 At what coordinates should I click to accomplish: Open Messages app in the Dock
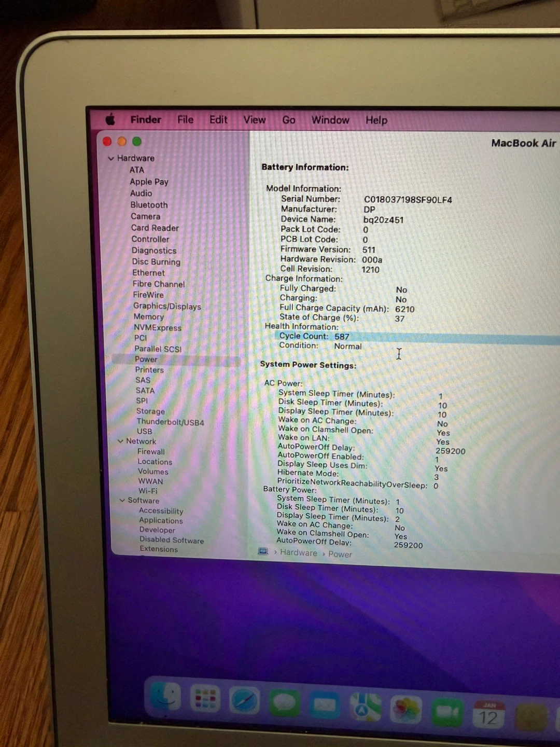pos(284,703)
